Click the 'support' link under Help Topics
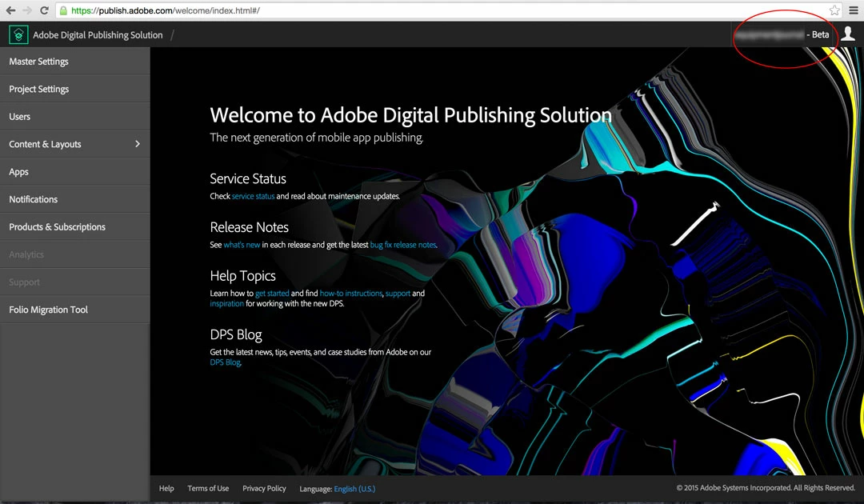Image resolution: width=864 pixels, height=504 pixels. tap(398, 293)
